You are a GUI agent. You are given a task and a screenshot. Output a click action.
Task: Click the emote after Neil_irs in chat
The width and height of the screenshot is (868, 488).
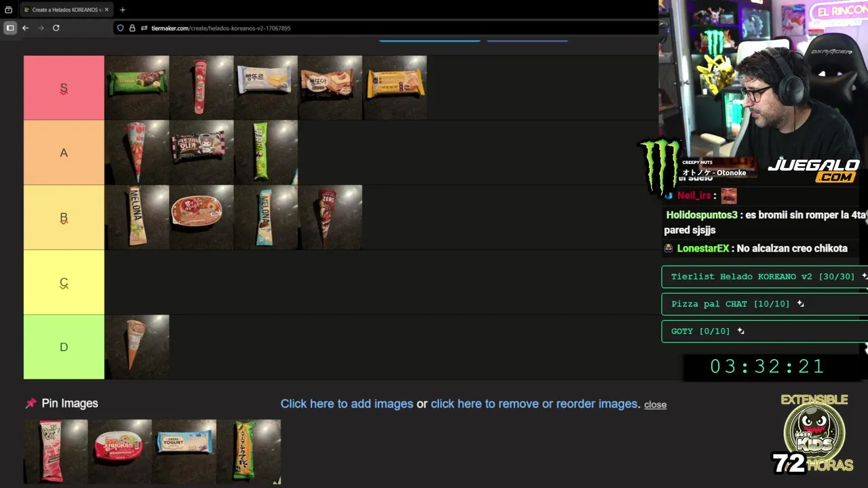click(x=728, y=196)
